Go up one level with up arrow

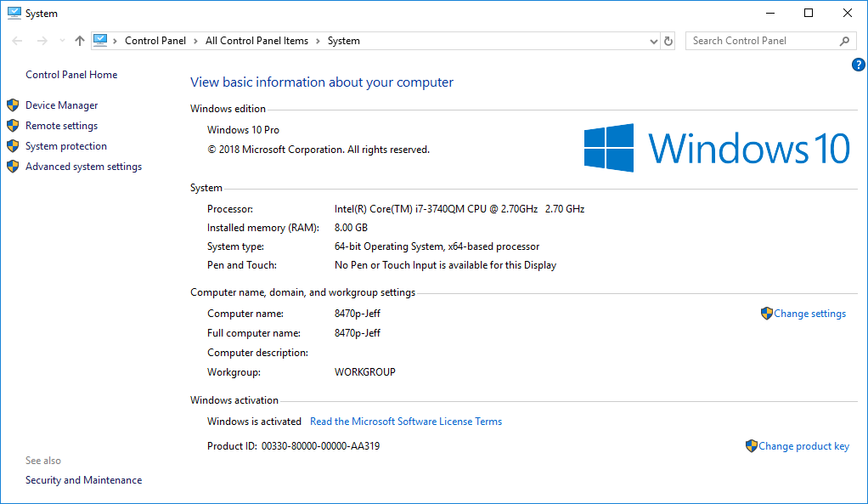click(80, 41)
